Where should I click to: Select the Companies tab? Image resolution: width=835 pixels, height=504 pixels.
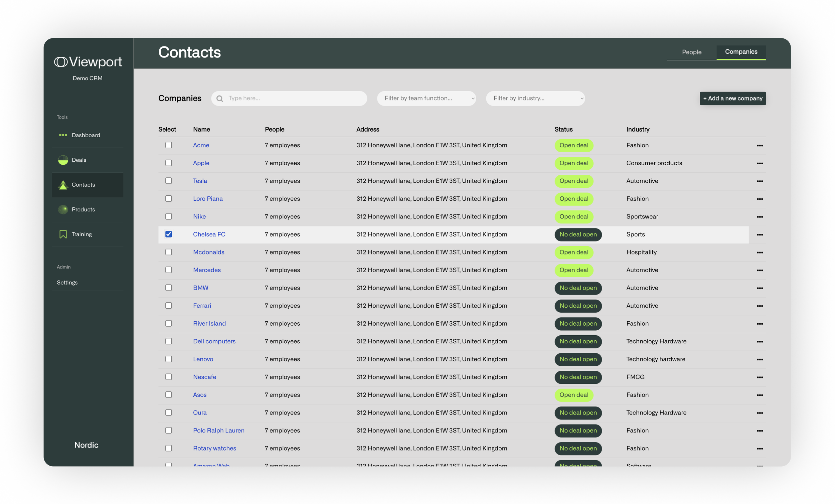pos(741,52)
